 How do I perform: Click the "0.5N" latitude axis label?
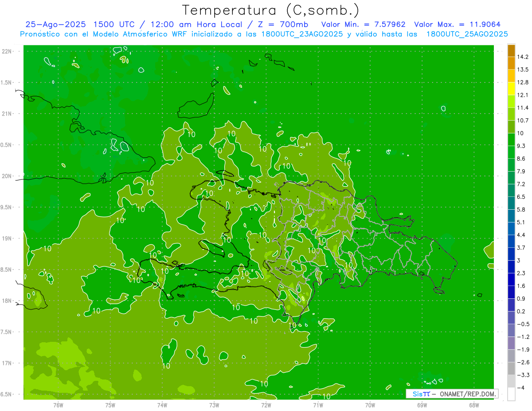[x=7, y=145]
